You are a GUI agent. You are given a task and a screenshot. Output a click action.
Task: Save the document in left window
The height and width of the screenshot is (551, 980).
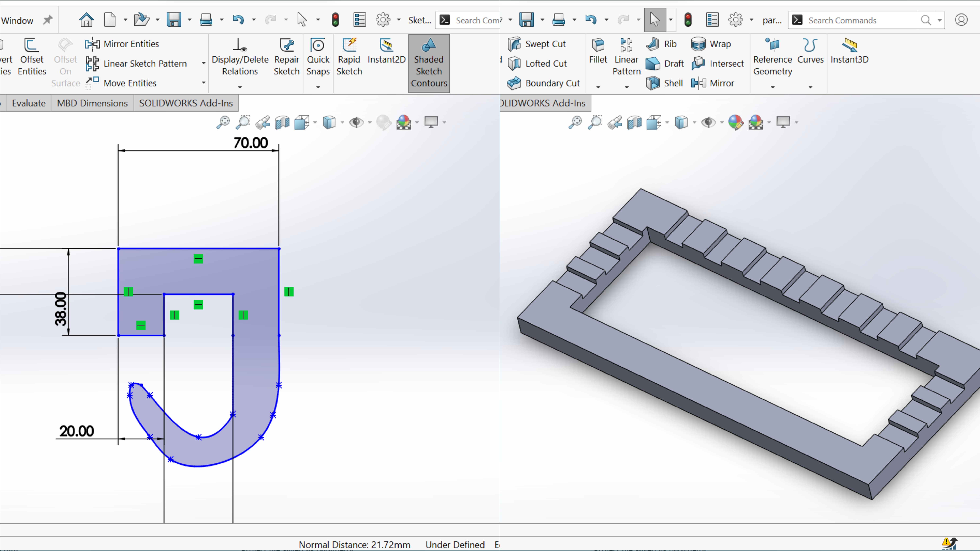pos(174,20)
